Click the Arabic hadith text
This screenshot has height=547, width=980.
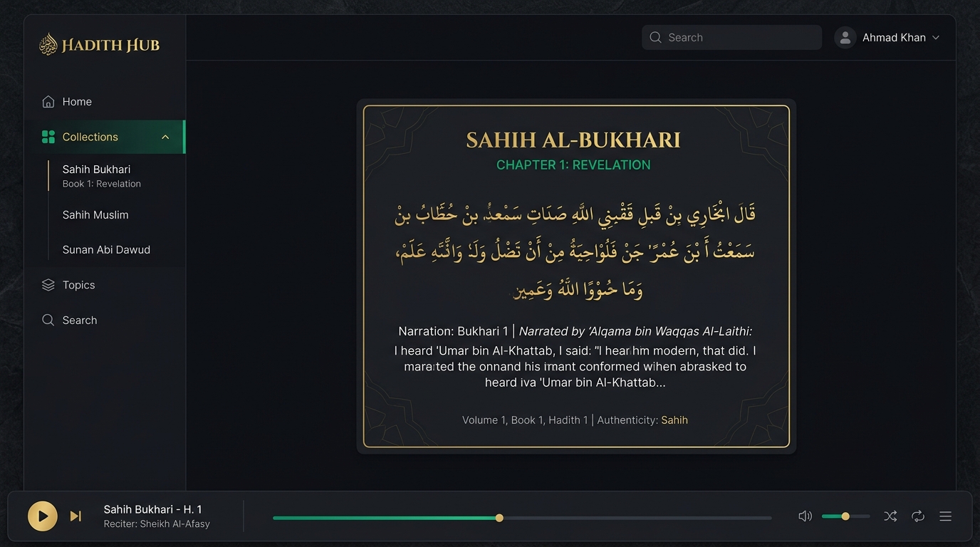[x=575, y=251]
